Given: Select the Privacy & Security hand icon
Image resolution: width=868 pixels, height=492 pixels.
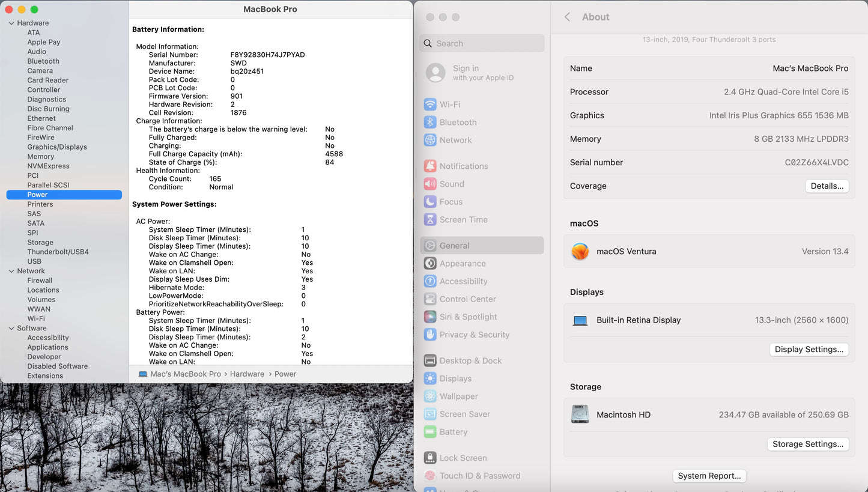Looking at the screenshot, I should pyautogui.click(x=430, y=335).
